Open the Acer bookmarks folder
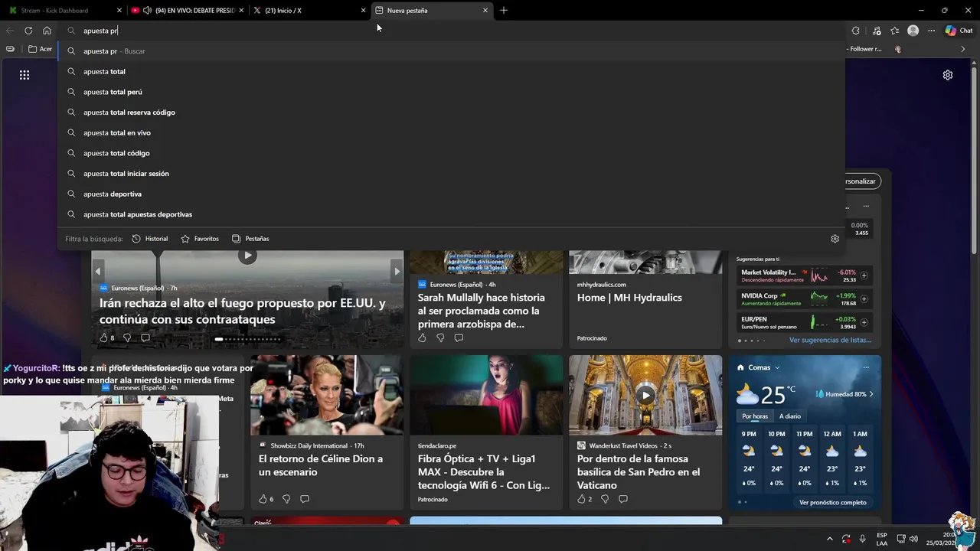The height and width of the screenshot is (551, 980). coord(41,49)
